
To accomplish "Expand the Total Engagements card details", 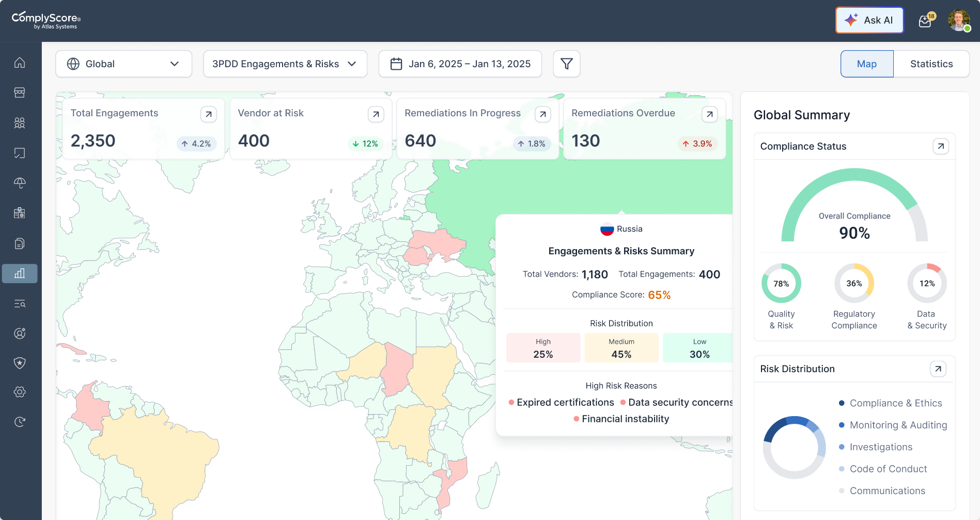I will (209, 114).
